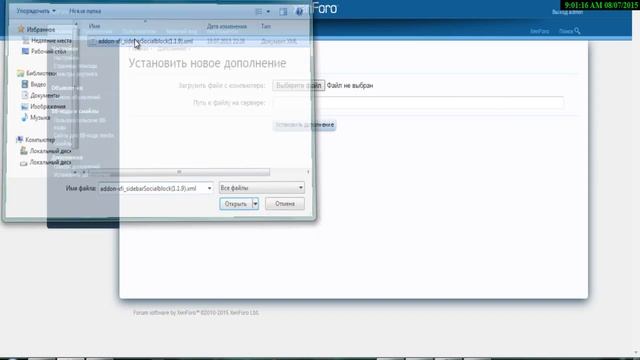Viewport: 640px width, 360px height.
Task: Click the Выход admin link
Action: pyautogui.click(x=567, y=12)
